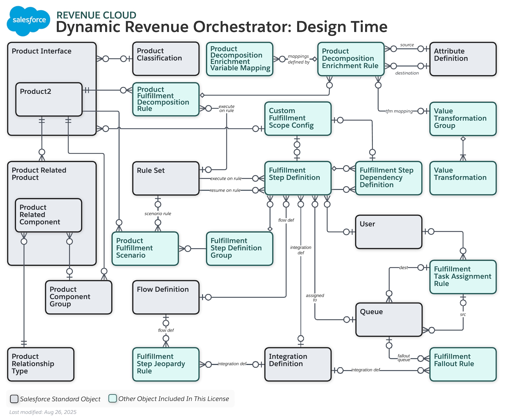506x420 pixels.
Task: Click the 'assigned to' relationship label
Action: tap(315, 297)
